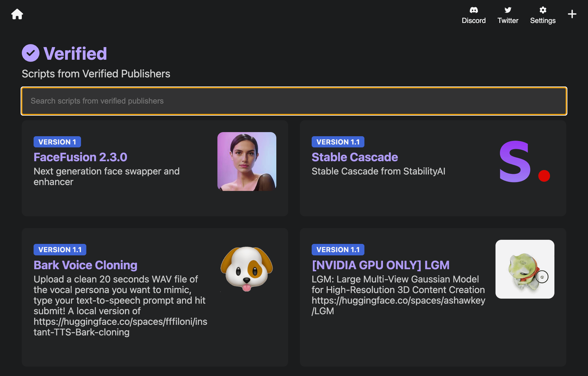
Task: Click the LGM 3D frog thumbnail
Action: 525,269
